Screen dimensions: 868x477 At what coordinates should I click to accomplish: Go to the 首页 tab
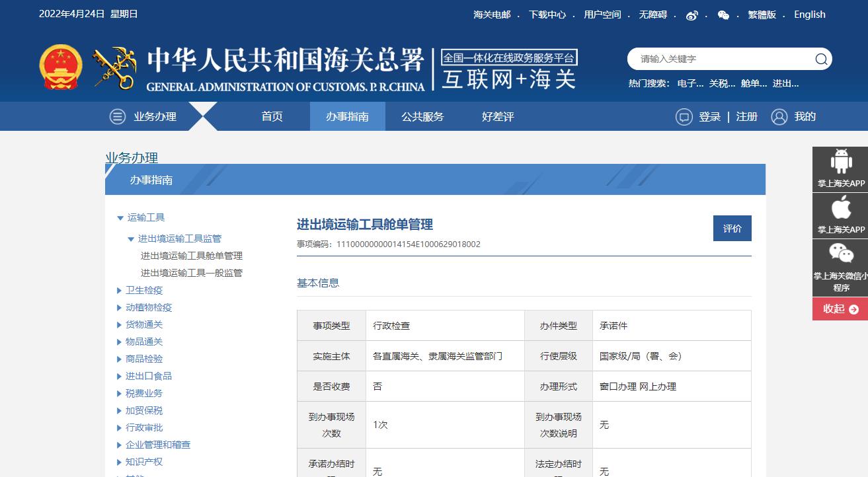click(x=272, y=117)
